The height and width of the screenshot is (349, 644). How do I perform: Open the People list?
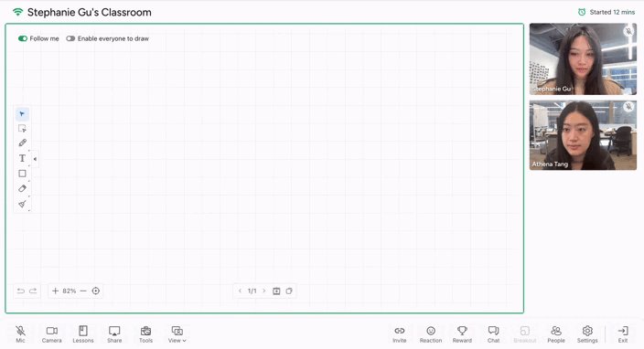tap(556, 333)
